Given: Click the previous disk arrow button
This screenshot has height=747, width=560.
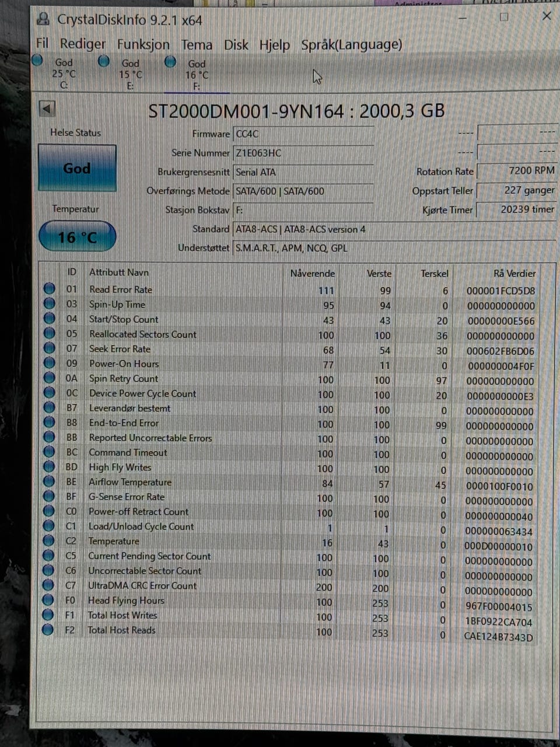Looking at the screenshot, I should click(47, 109).
